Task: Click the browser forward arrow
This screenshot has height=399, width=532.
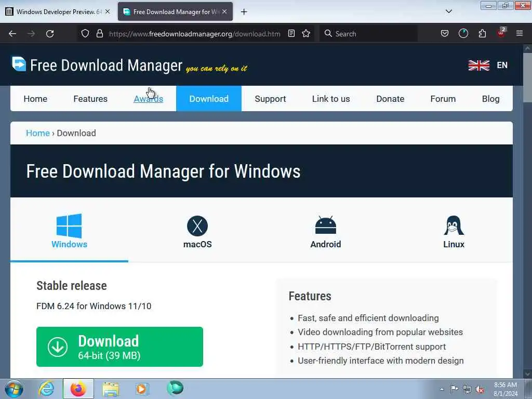Action: (x=31, y=34)
